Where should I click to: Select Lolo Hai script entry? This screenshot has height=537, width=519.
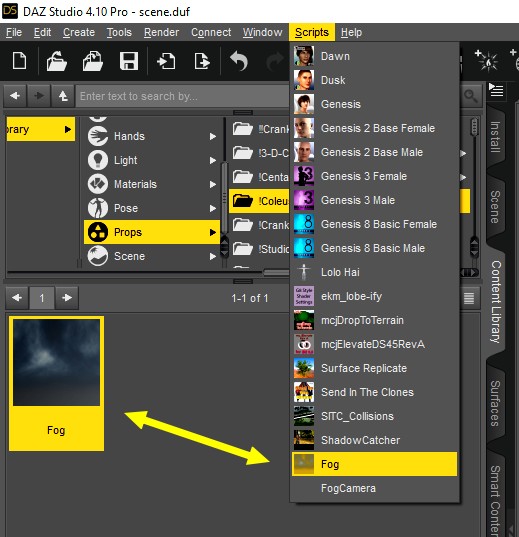click(374, 272)
